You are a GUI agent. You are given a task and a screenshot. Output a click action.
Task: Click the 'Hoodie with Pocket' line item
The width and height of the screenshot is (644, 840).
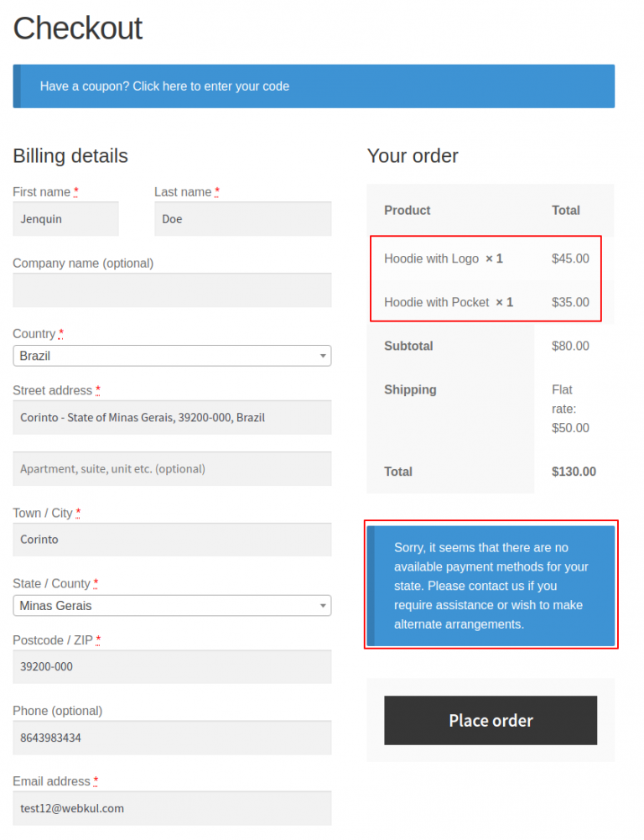(x=486, y=302)
